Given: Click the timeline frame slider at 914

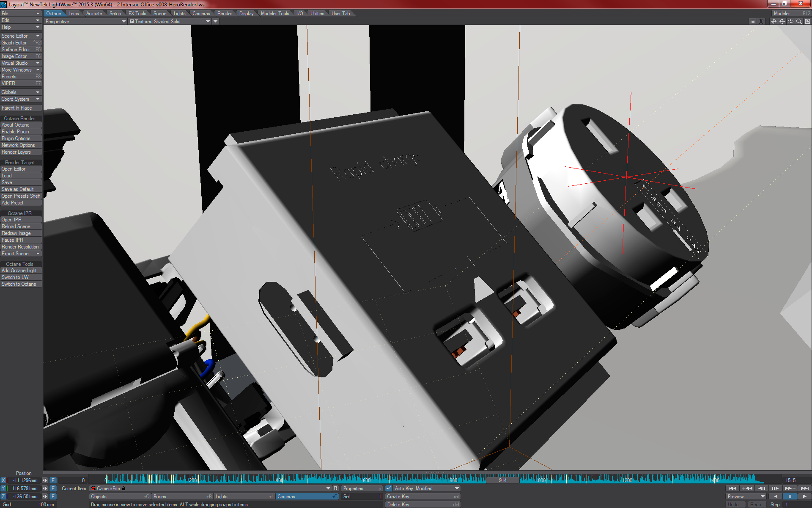Looking at the screenshot, I should click(502, 480).
